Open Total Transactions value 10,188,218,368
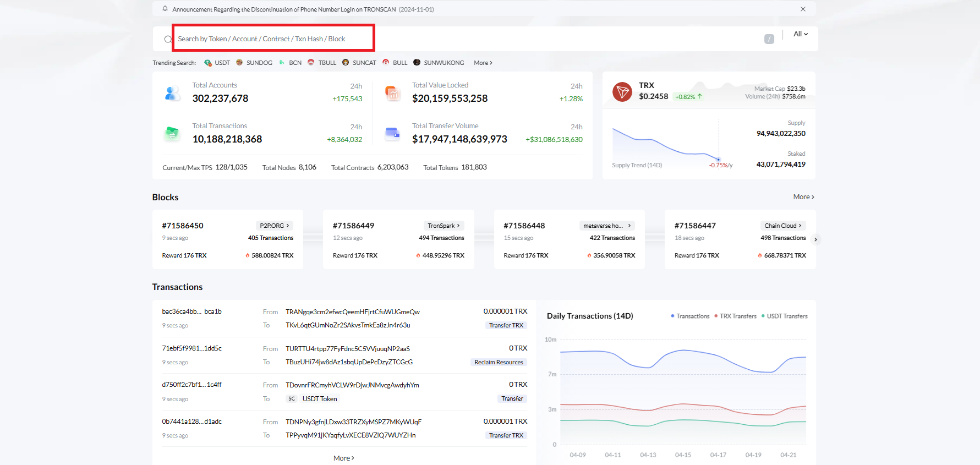 [x=227, y=139]
